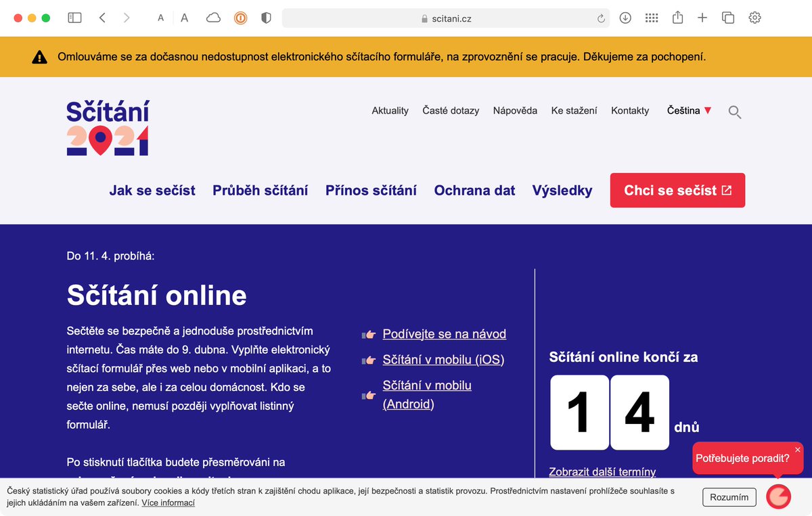
Task: Open the orange 1Password extension icon
Action: coord(240,18)
